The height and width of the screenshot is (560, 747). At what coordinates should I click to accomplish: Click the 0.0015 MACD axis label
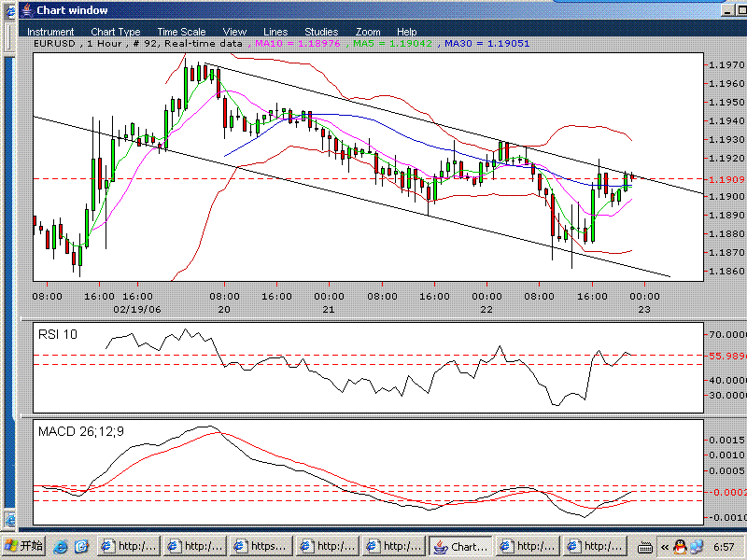coord(727,440)
